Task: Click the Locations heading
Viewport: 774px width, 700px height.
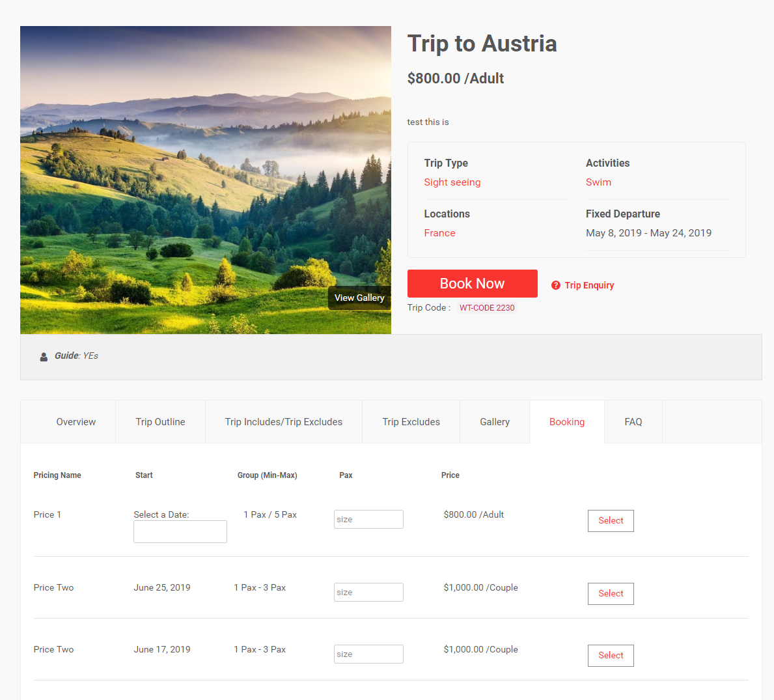Action: [447, 214]
